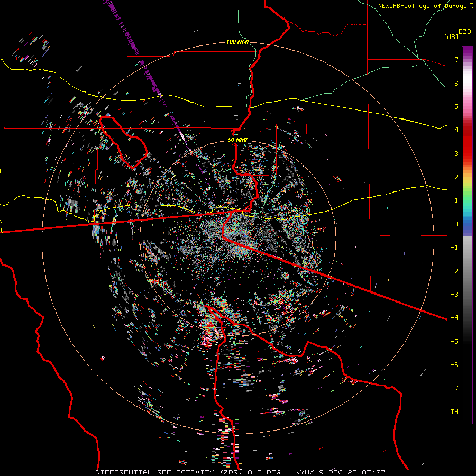
Task: Click the 1 value on the legend scale
Action: pyautogui.click(x=456, y=200)
